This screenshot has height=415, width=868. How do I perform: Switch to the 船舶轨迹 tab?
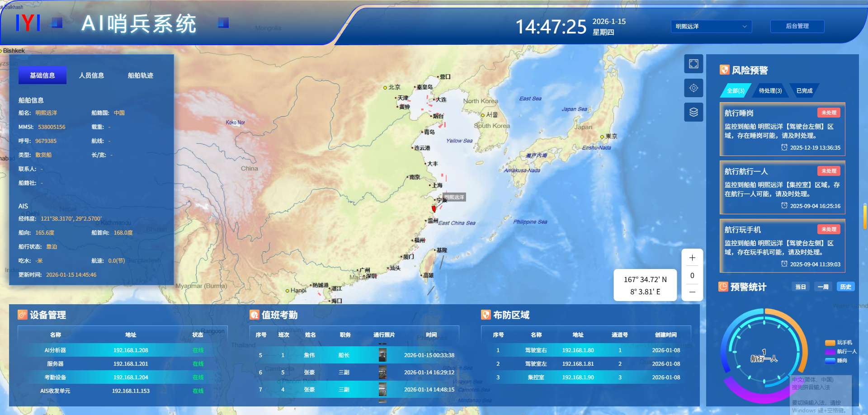140,75
